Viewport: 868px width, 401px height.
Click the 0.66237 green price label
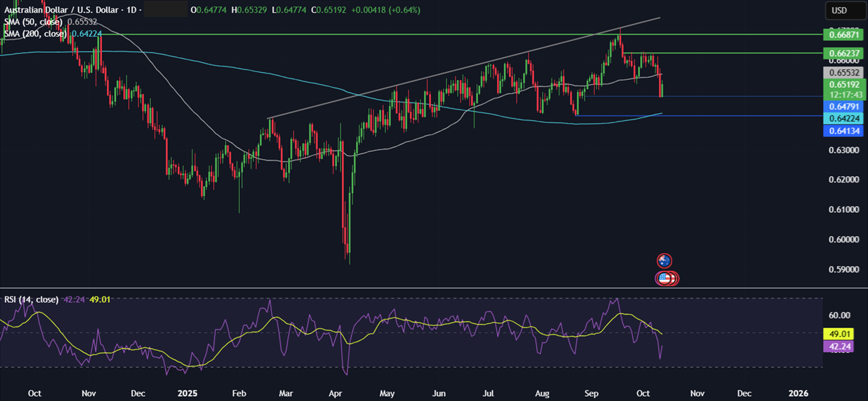pos(843,53)
